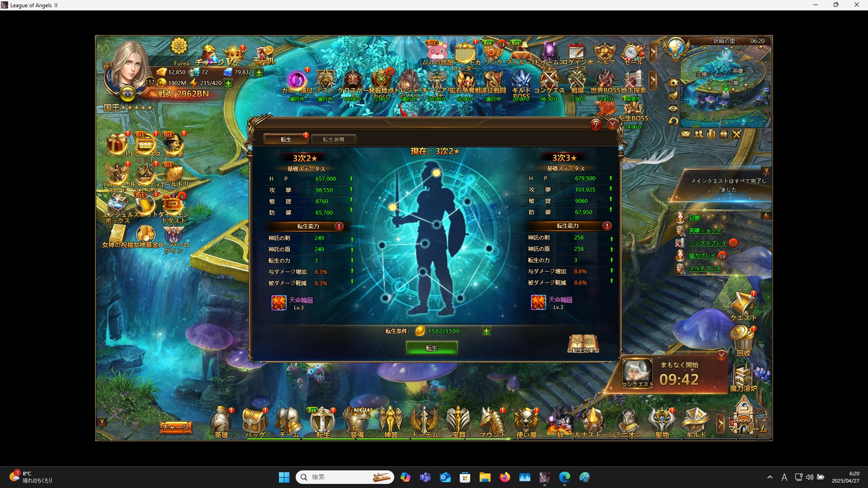Click the 英雄ショップ link
The image size is (868, 488).
[705, 230]
